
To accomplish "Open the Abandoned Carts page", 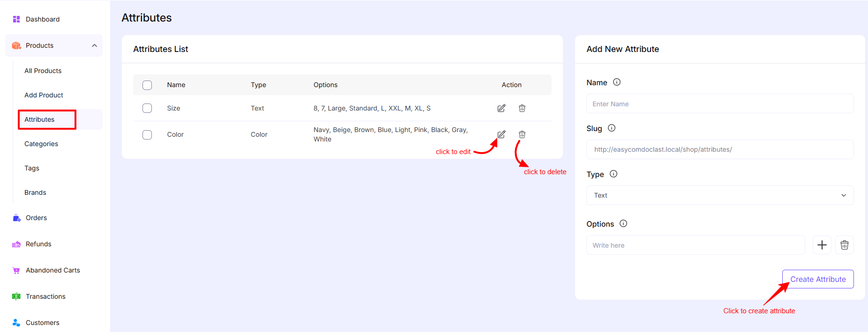I will pyautogui.click(x=52, y=270).
